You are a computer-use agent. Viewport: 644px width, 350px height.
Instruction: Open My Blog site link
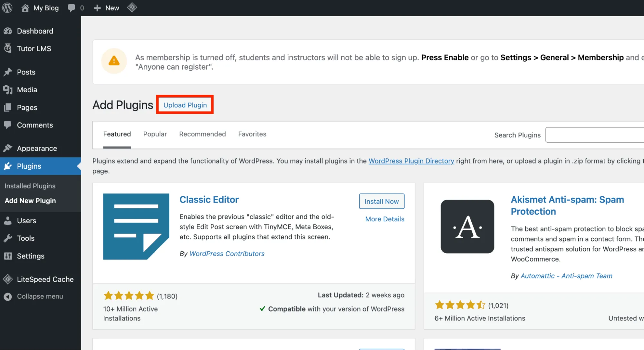[46, 8]
